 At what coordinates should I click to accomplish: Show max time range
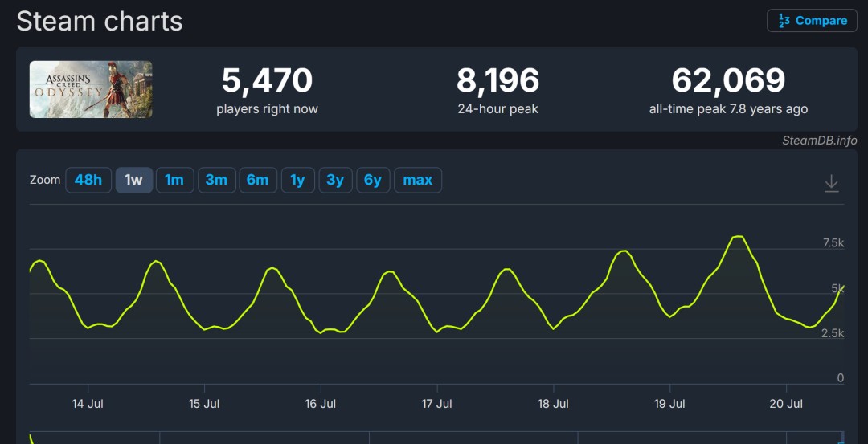(418, 181)
